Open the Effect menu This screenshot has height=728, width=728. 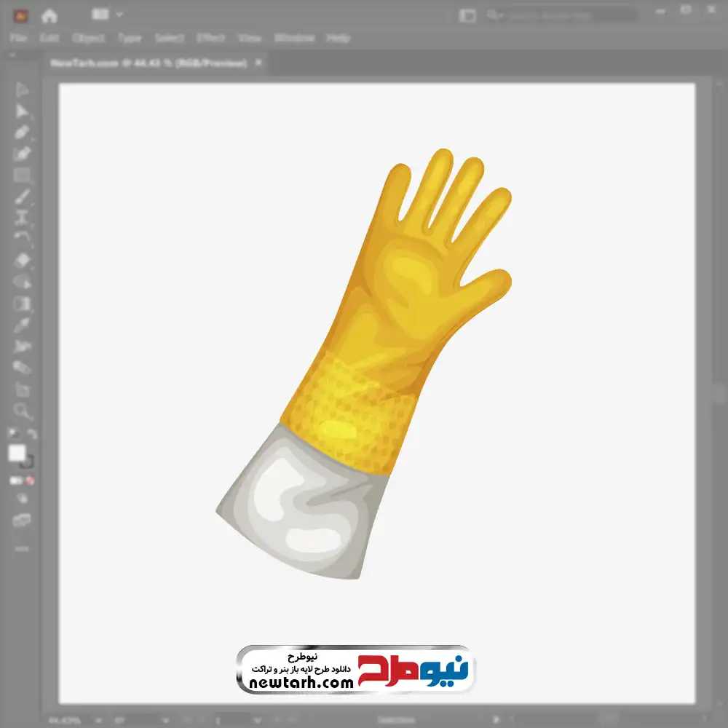coord(211,38)
